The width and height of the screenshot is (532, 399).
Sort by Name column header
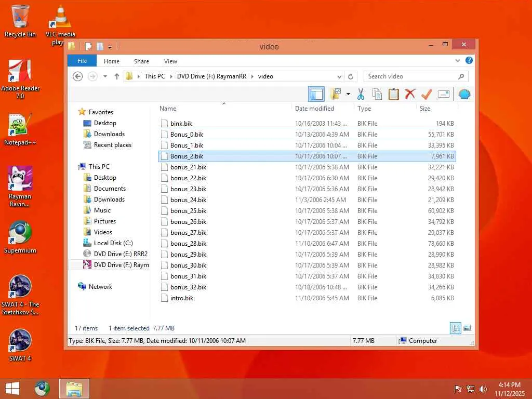pyautogui.click(x=224, y=109)
